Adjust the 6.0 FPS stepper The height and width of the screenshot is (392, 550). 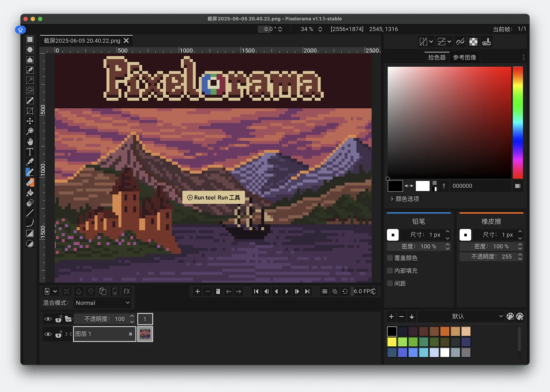374,291
